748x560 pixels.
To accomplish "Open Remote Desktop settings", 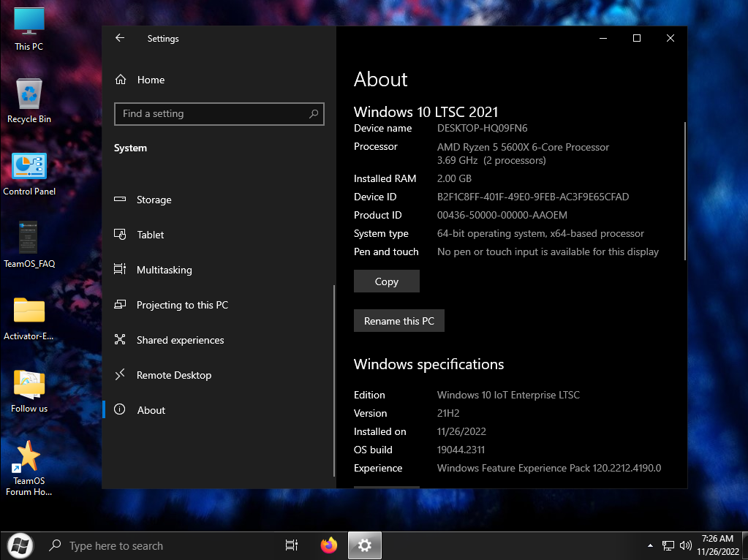I will 173,375.
